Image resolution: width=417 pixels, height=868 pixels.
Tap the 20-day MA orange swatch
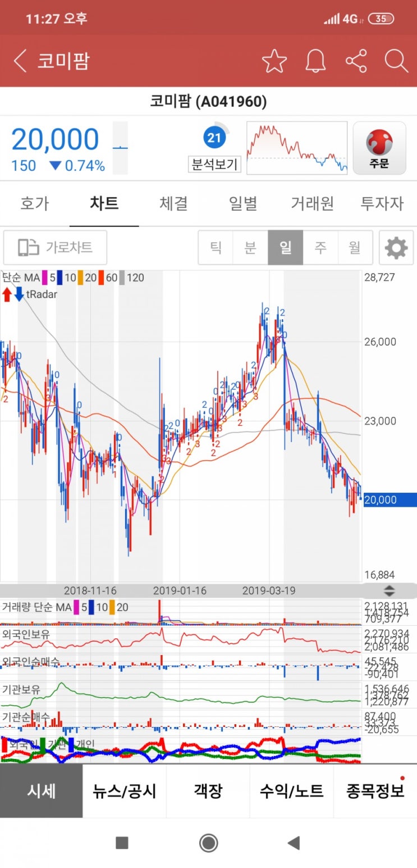pos(81,278)
